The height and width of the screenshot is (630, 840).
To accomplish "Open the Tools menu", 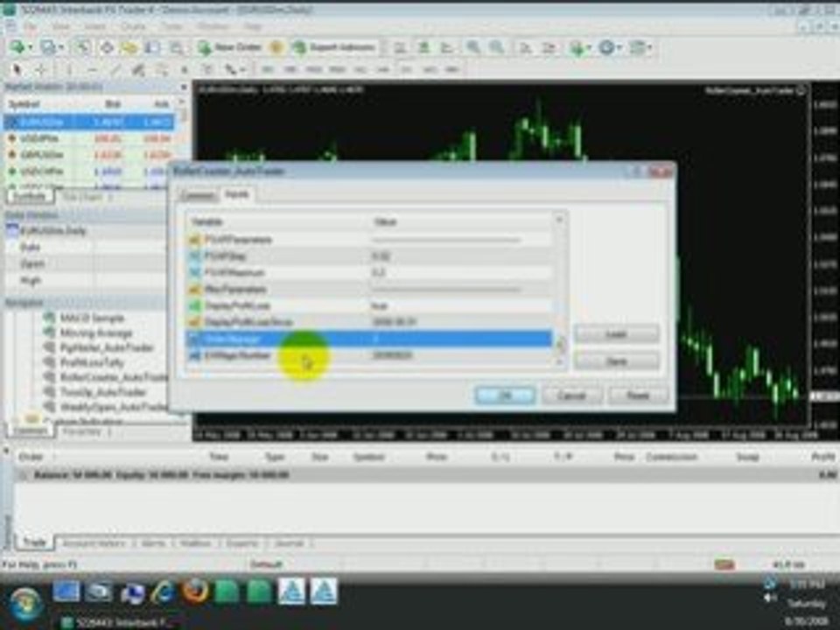I will [x=171, y=25].
